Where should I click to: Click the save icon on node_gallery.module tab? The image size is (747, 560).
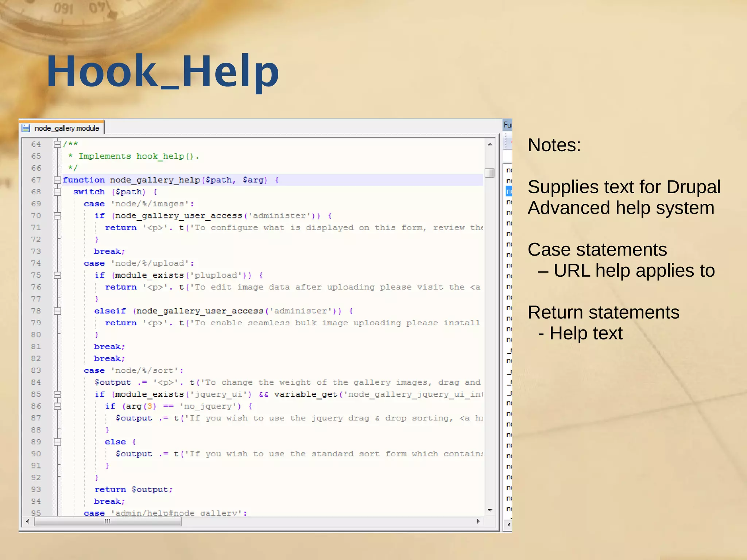click(x=26, y=128)
